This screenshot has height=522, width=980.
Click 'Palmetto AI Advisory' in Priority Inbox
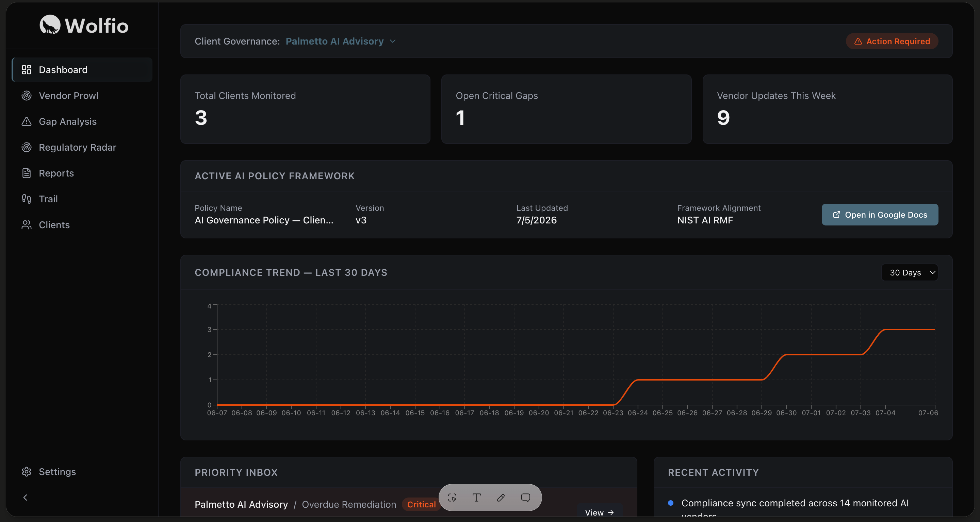tap(241, 504)
